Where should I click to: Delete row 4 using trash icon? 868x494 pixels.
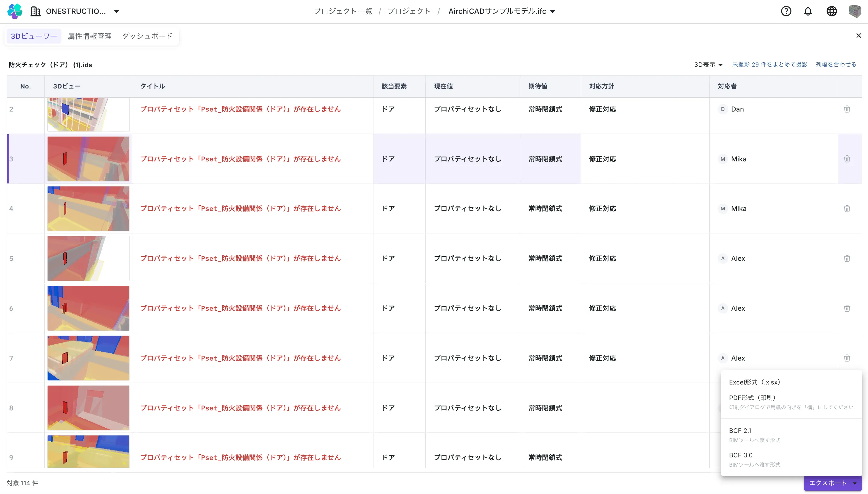tap(847, 208)
